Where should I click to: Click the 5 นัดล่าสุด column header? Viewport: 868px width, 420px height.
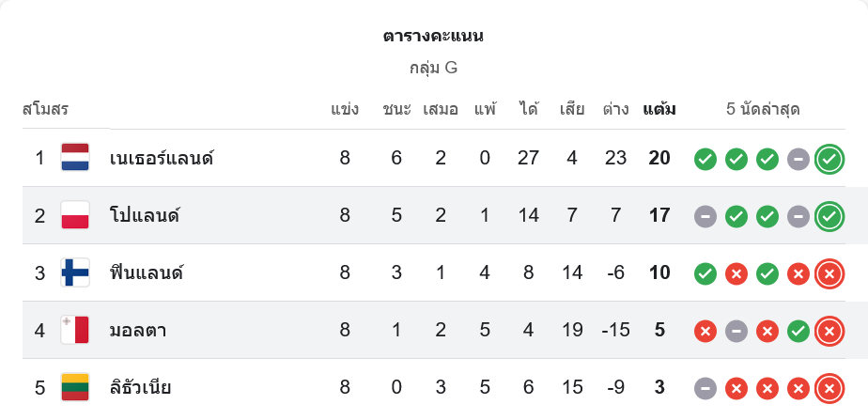[763, 109]
